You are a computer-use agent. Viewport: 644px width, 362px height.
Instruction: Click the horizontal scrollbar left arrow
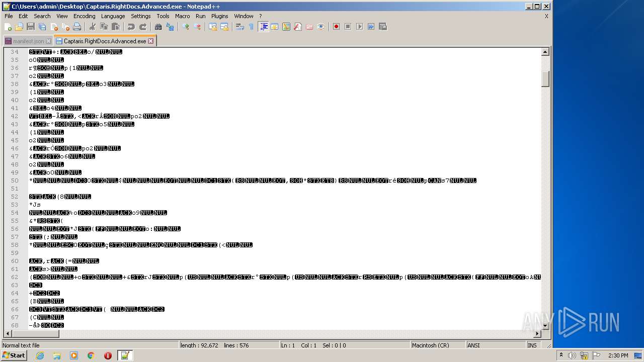(8, 333)
